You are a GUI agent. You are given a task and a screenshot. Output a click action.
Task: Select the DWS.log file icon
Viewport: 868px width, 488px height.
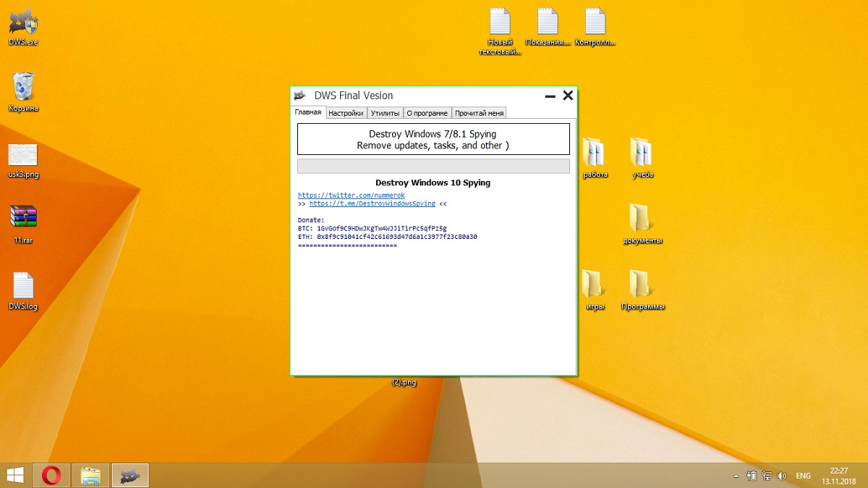pyautogui.click(x=23, y=290)
